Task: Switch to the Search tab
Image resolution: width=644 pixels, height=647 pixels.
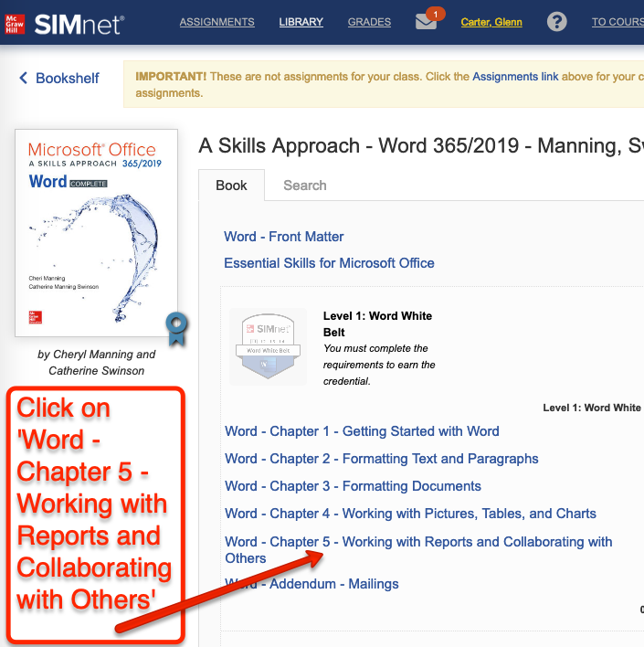Action: (305, 186)
